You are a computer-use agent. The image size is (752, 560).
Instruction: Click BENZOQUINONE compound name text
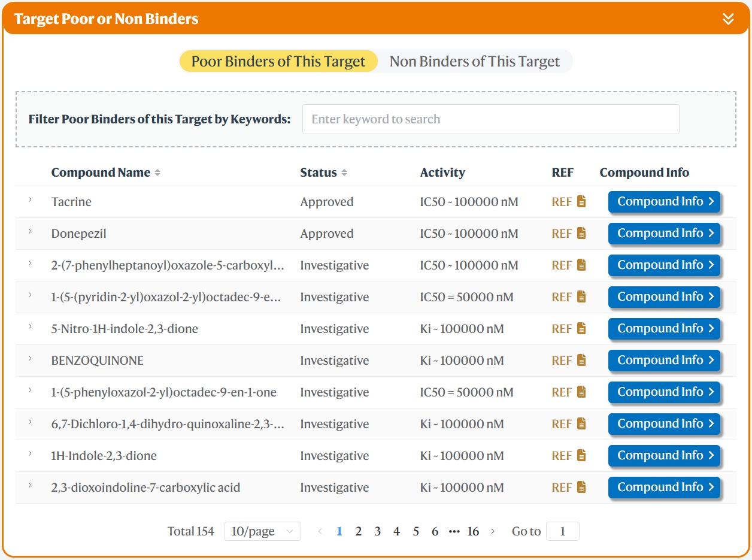pos(98,361)
